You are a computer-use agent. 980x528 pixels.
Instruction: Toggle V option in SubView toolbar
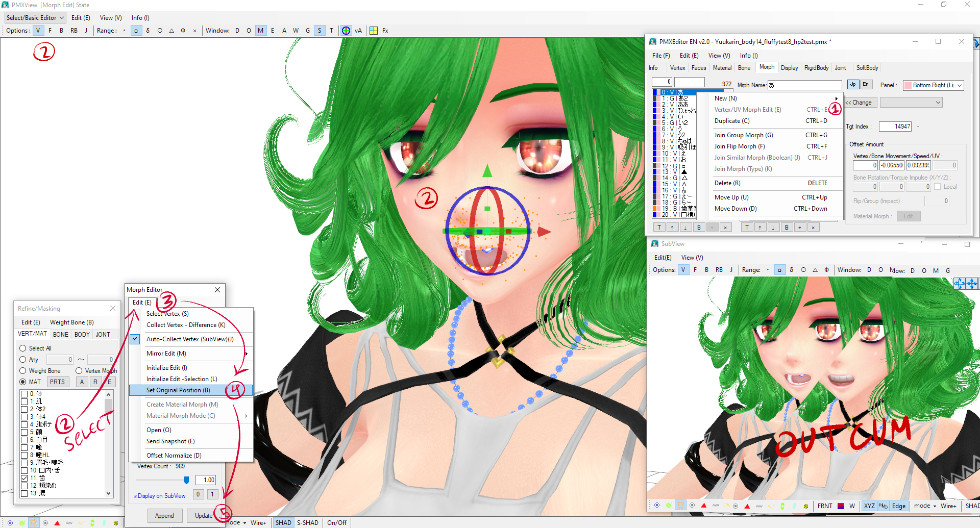[683, 270]
